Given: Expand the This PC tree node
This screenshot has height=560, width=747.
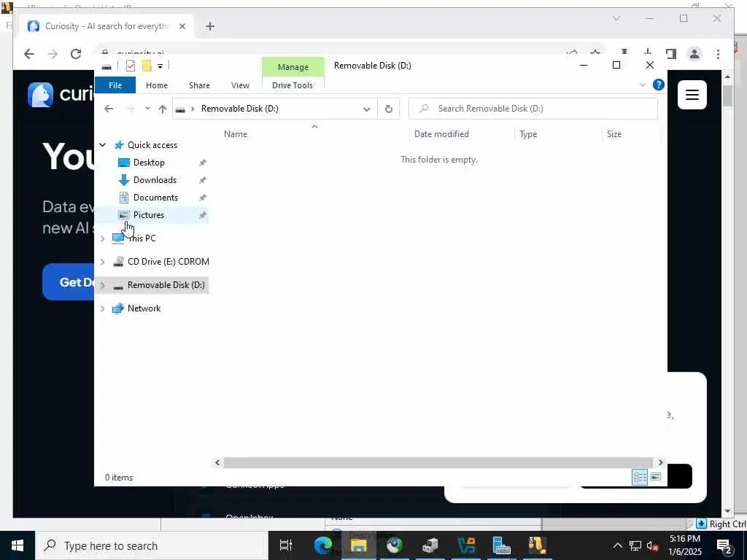Looking at the screenshot, I should point(102,238).
